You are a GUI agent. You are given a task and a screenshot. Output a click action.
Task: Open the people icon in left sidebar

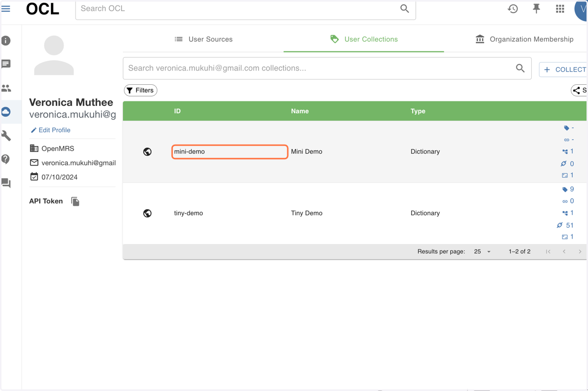coord(6,88)
